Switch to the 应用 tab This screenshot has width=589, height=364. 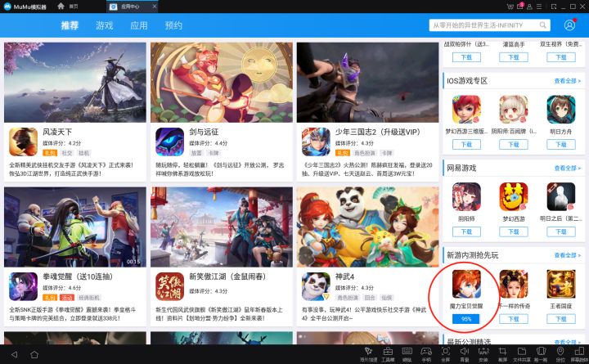139,25
